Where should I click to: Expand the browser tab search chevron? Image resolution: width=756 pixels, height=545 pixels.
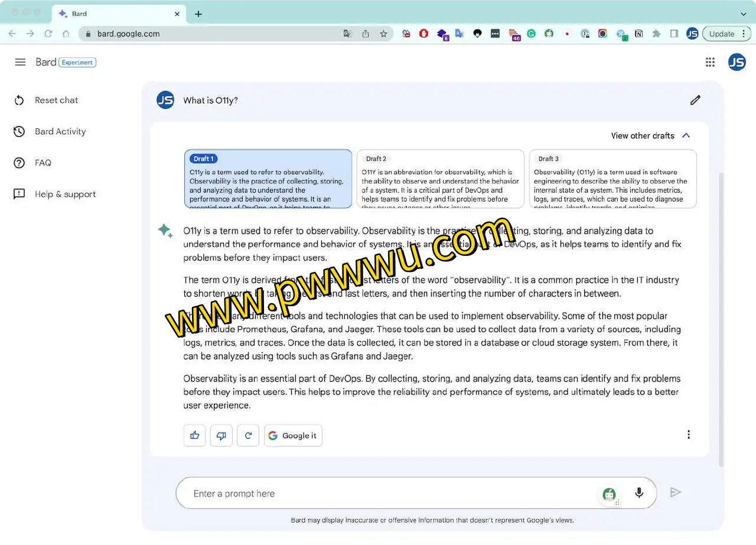coord(743,14)
